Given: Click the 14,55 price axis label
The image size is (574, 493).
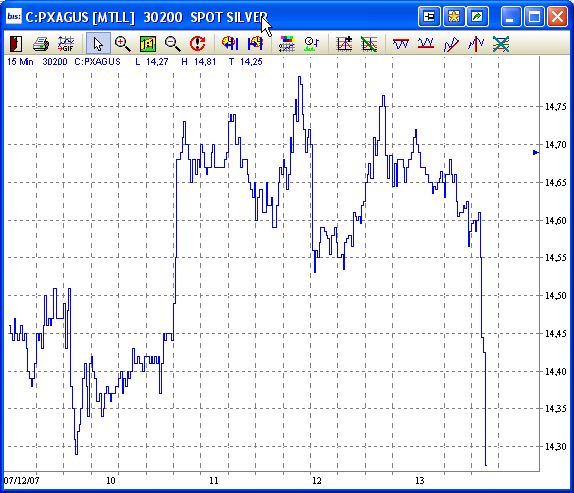Looking at the screenshot, I should pos(556,258).
